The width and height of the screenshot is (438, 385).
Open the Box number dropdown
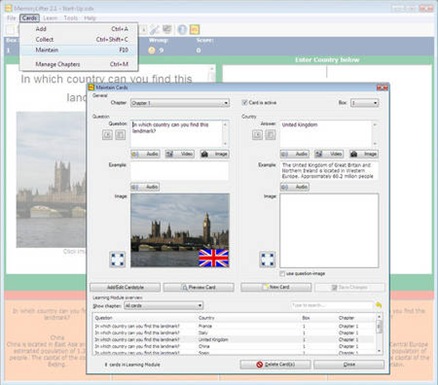point(364,103)
